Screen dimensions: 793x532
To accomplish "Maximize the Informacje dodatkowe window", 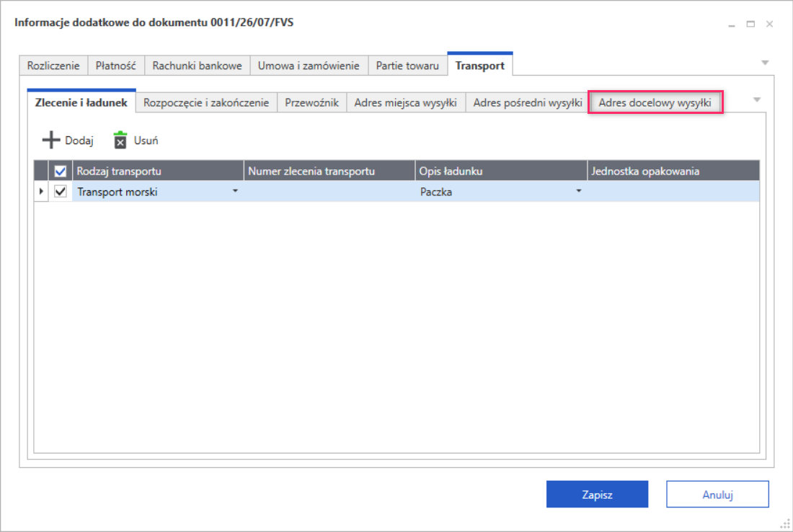I will pos(750,24).
